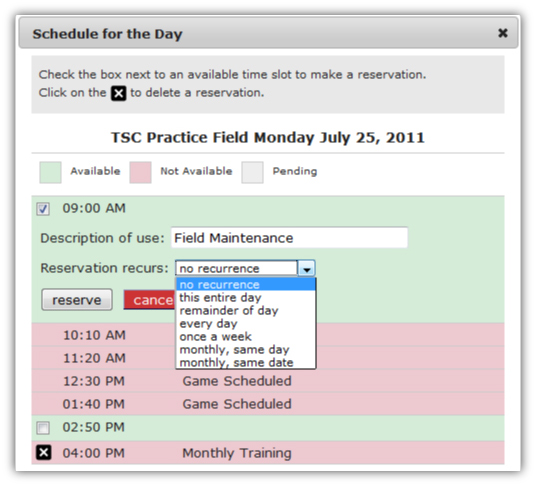Click the pink Not Available legend swatch
The image size is (536, 486).
[140, 172]
